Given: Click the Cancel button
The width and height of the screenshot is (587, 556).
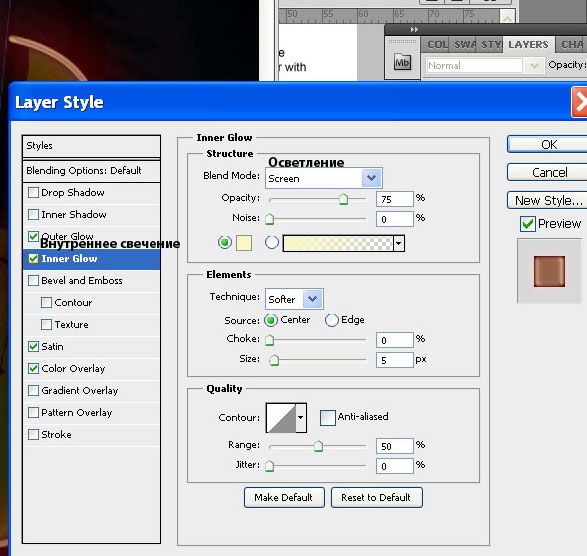Looking at the screenshot, I should 547,173.
